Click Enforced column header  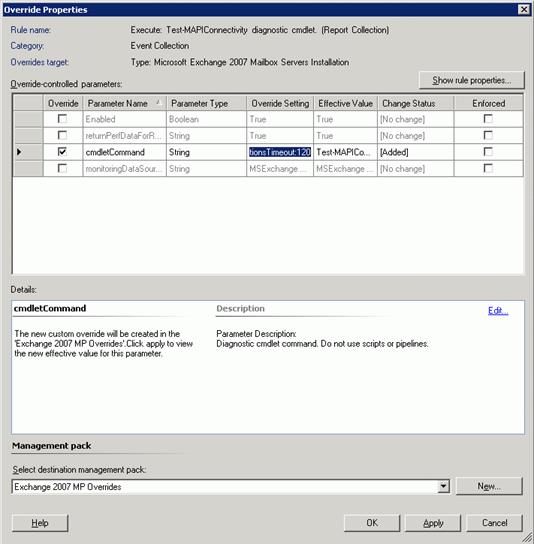coord(489,103)
